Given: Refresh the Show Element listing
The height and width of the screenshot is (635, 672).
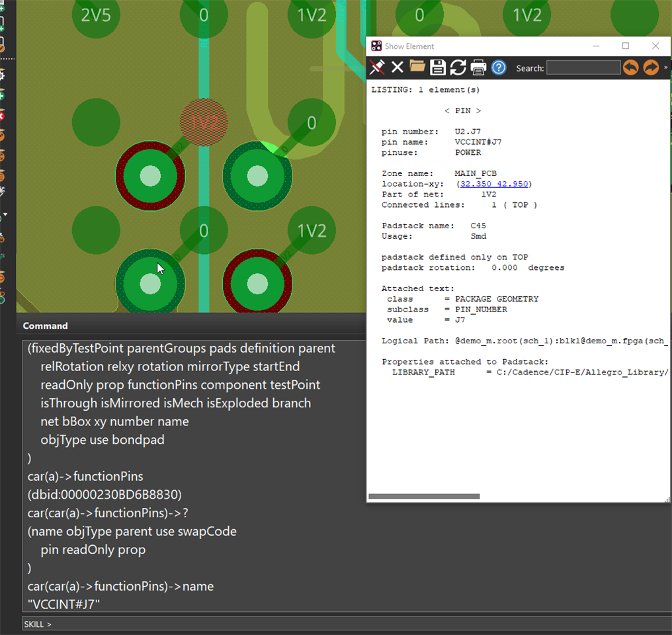Looking at the screenshot, I should [x=458, y=67].
